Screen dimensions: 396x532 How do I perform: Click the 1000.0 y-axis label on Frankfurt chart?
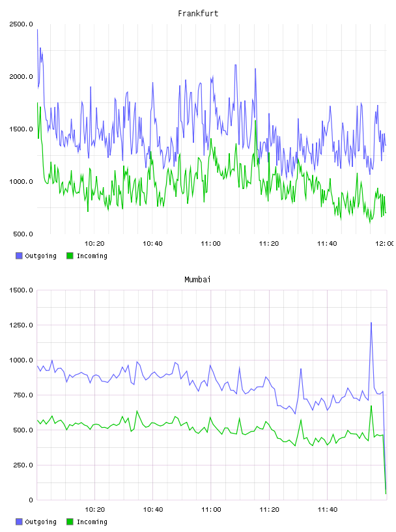(x=21, y=181)
